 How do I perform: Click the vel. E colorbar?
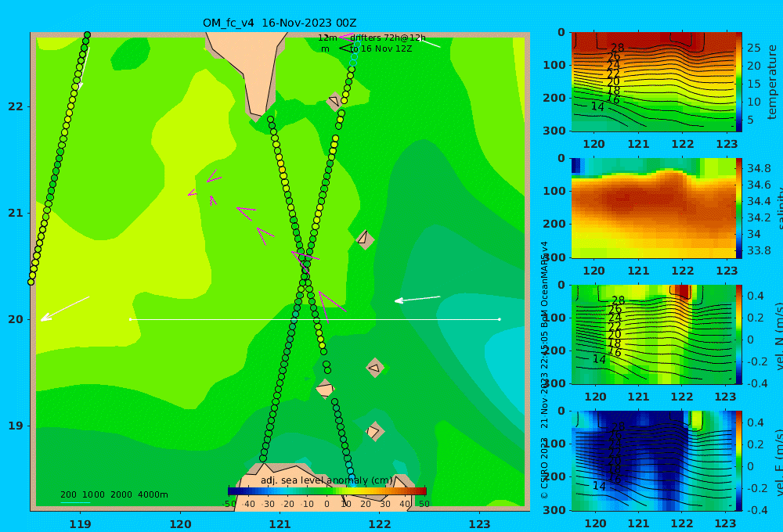(739, 461)
